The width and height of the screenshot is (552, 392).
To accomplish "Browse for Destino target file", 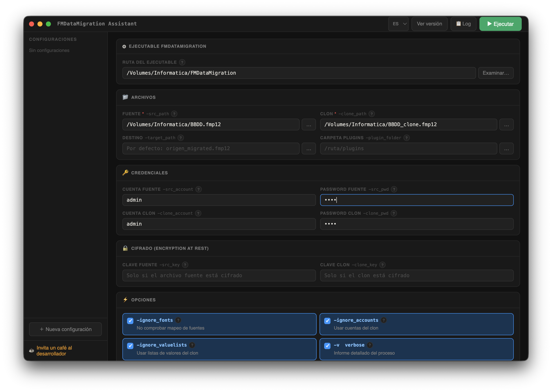I will click(x=309, y=149).
